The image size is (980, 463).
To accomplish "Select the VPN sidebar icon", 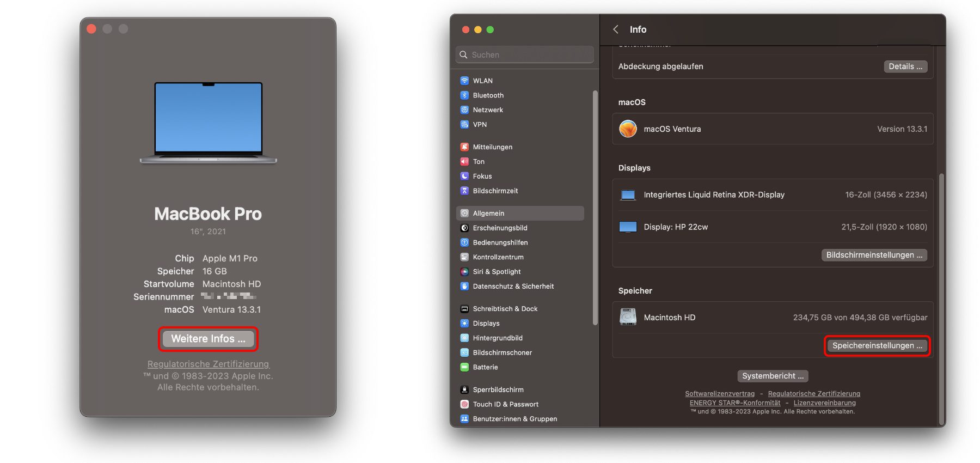I will pyautogui.click(x=464, y=125).
